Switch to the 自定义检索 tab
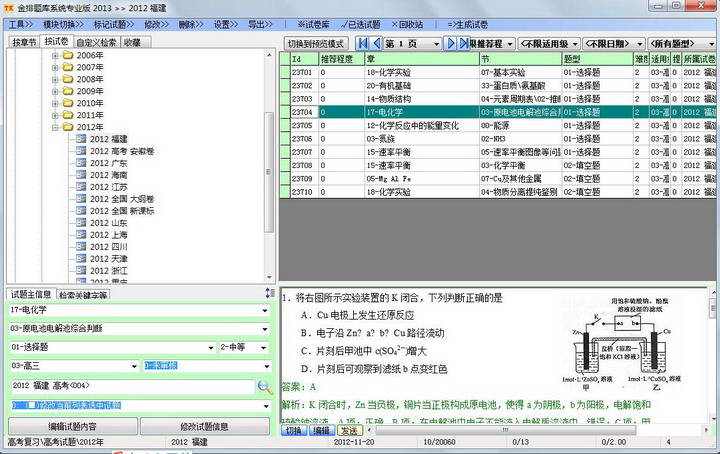The width and height of the screenshot is (720, 454). click(96, 42)
